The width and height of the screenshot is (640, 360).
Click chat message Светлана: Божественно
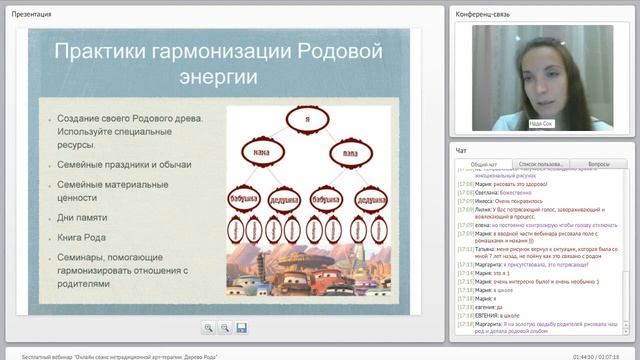pos(495,193)
